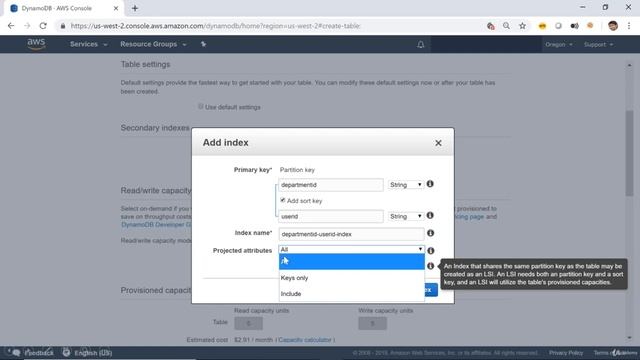The width and height of the screenshot is (640, 360).
Task: Open the Resource Groups menu
Action: pos(153,44)
